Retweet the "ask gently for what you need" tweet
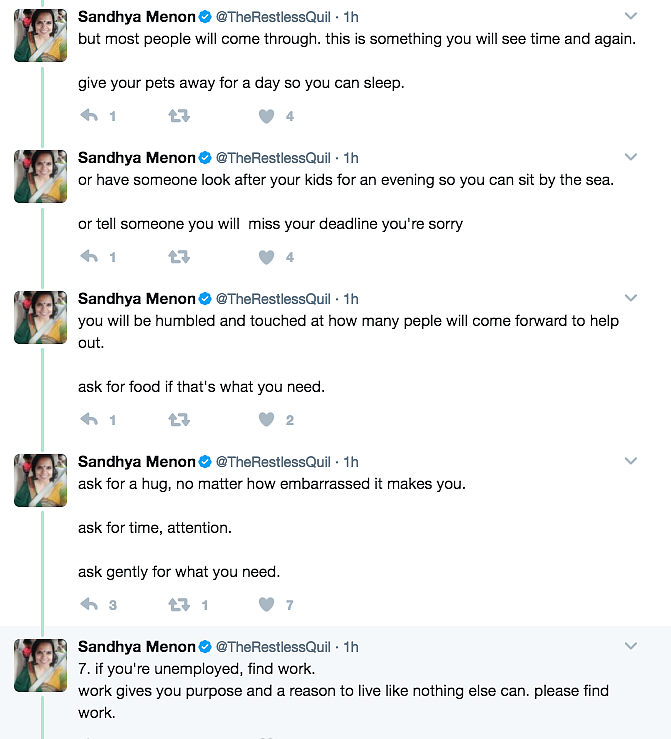 click(179, 604)
